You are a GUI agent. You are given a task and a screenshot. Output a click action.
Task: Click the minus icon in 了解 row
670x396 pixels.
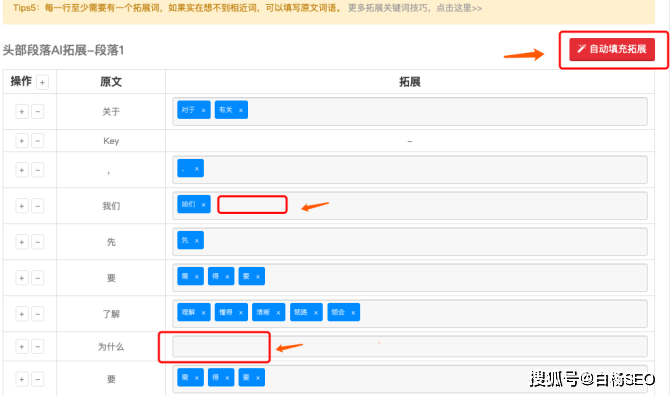[x=38, y=314]
